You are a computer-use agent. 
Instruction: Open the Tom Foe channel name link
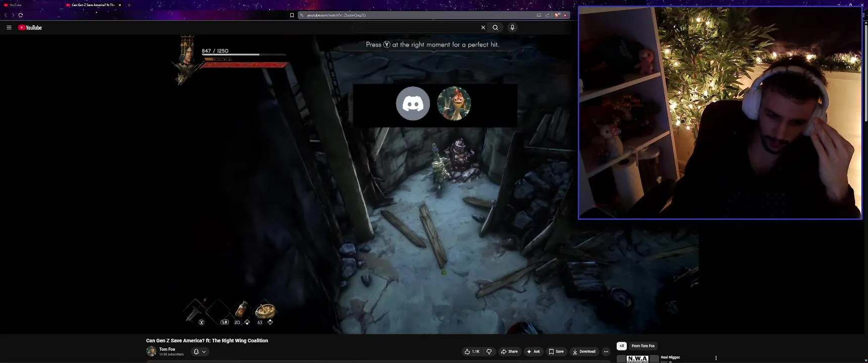pos(167,349)
